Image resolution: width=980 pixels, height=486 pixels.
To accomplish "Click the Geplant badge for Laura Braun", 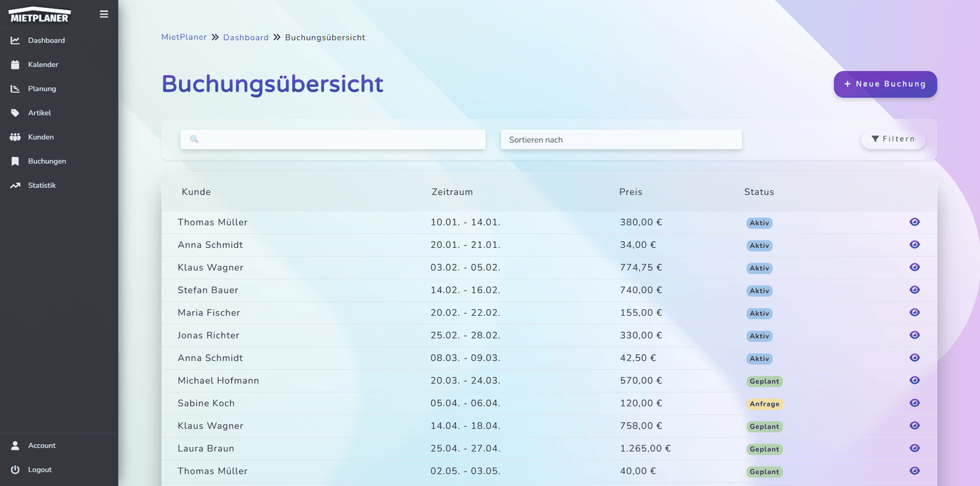I will click(x=764, y=449).
